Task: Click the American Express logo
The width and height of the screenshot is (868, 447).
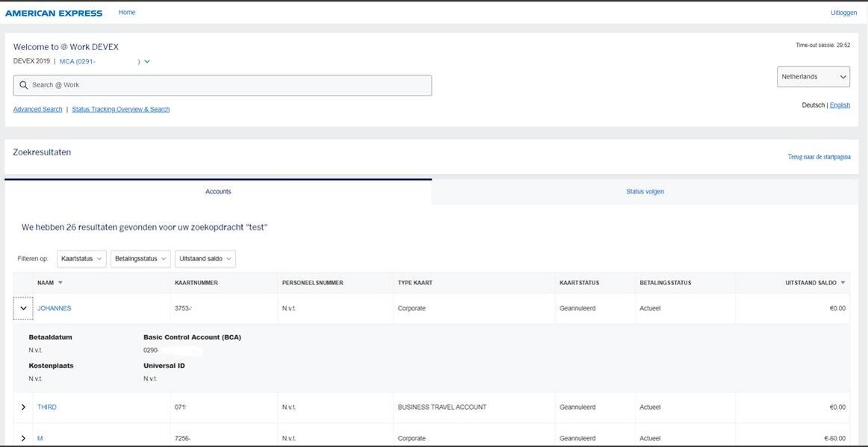Action: 54,13
